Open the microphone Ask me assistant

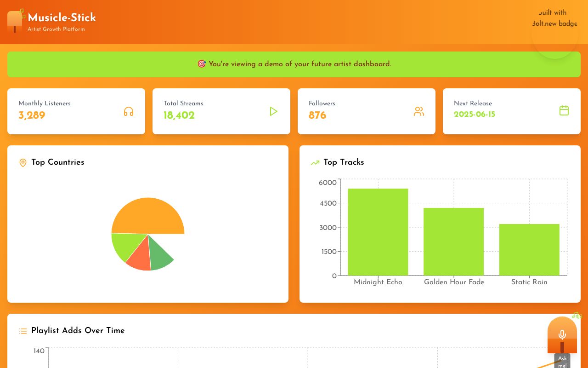point(562,336)
